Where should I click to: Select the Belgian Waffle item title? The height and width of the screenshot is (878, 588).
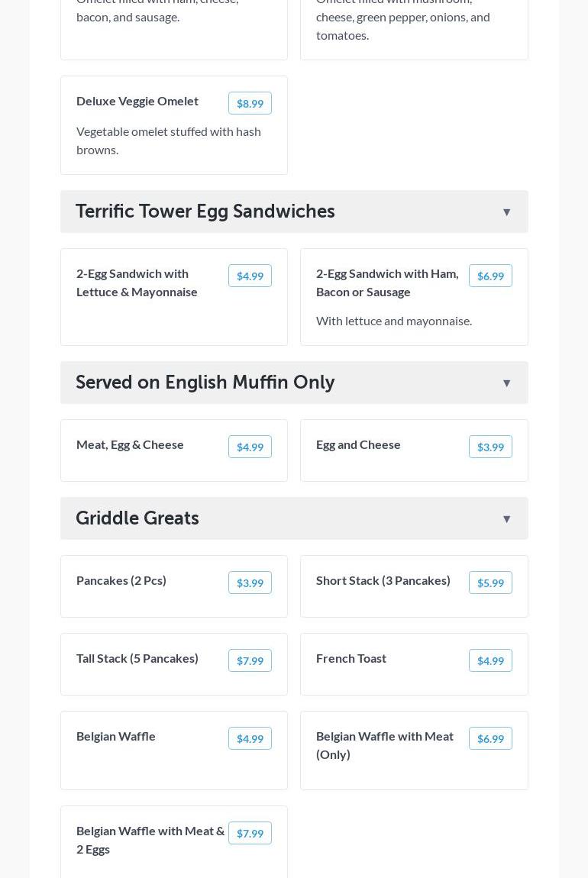[x=116, y=736]
